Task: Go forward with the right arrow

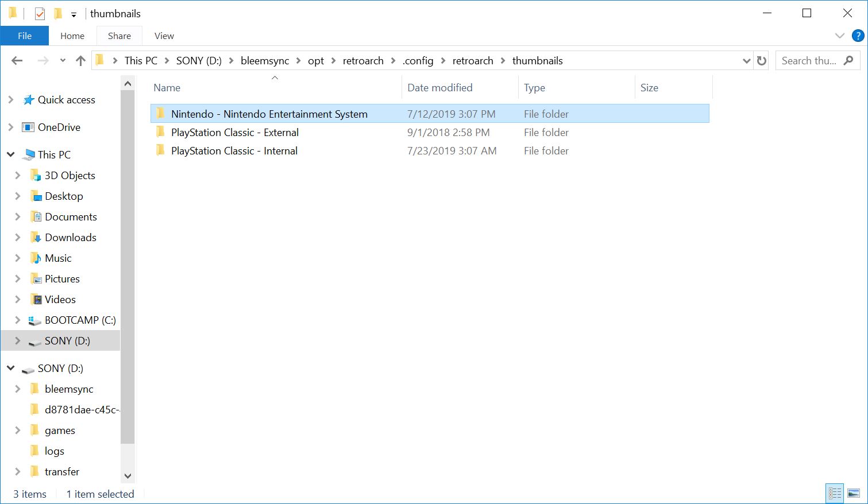Action: pos(43,60)
